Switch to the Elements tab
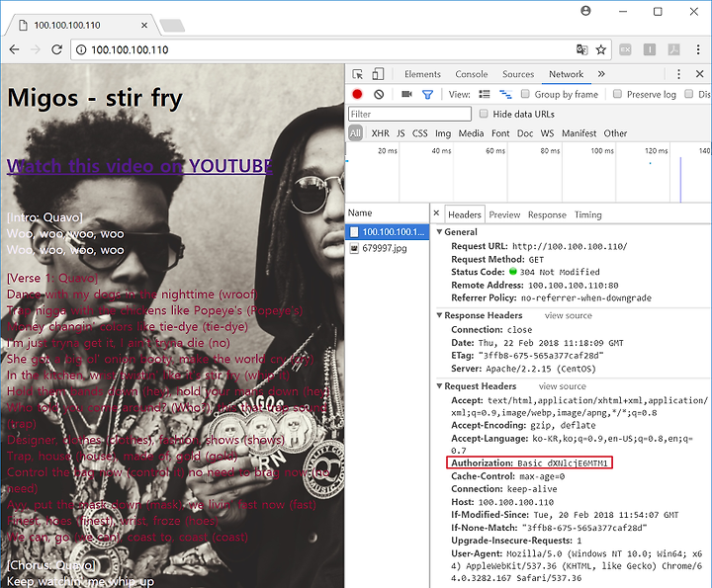The height and width of the screenshot is (588, 712). (x=422, y=74)
